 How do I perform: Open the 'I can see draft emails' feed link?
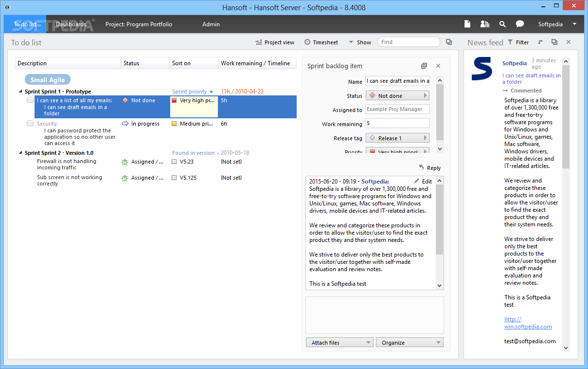pos(532,79)
